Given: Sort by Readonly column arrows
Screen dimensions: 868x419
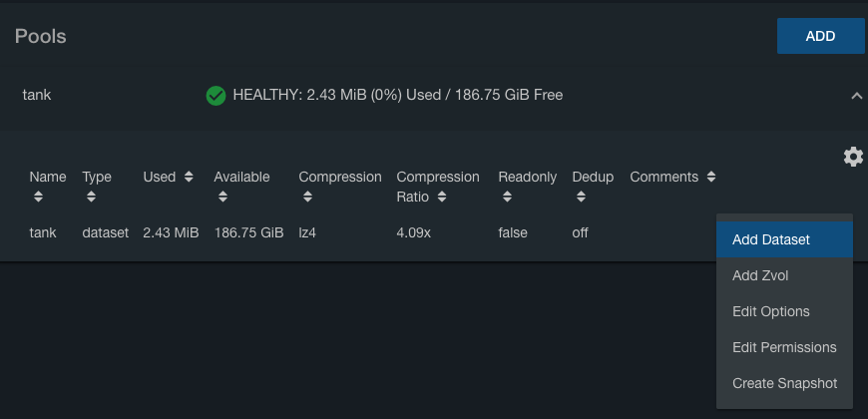Looking at the screenshot, I should (505, 197).
